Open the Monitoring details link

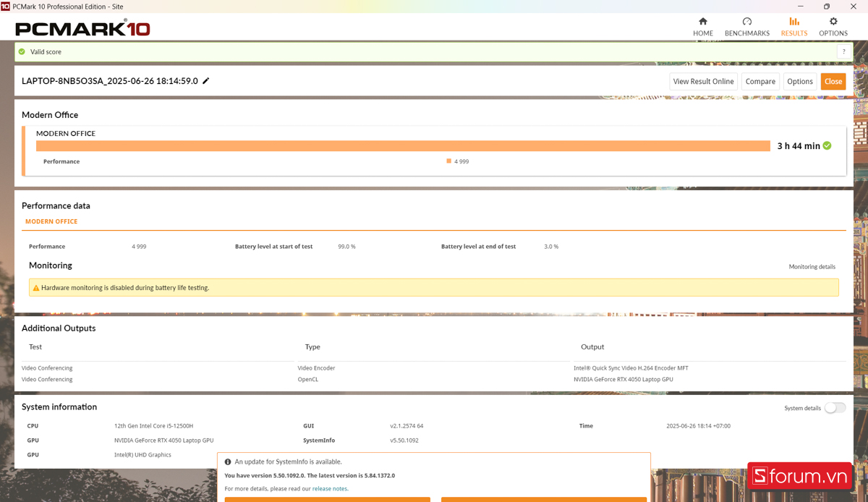pyautogui.click(x=812, y=267)
